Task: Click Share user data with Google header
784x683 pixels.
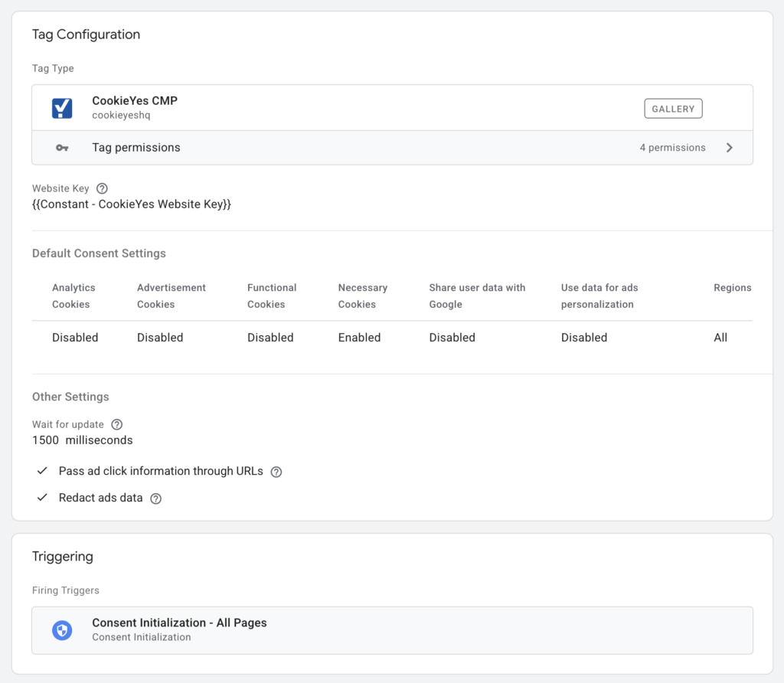Action: point(477,296)
